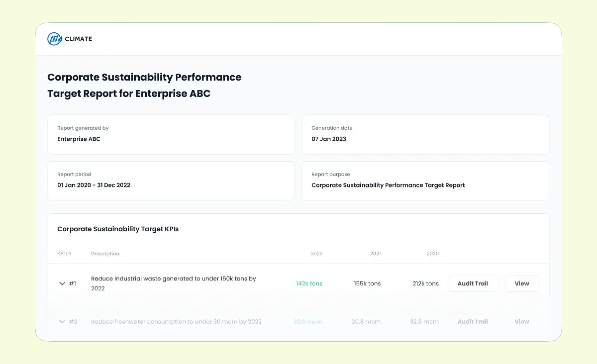Click the Corporate Sustainability Target KPIs heading
The width and height of the screenshot is (597, 364).
pos(118,229)
